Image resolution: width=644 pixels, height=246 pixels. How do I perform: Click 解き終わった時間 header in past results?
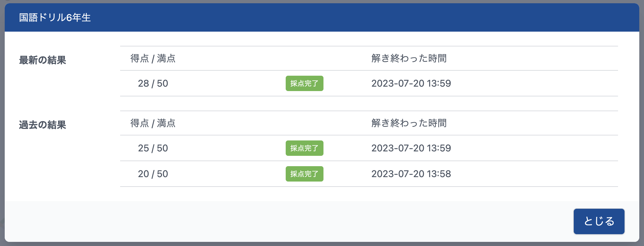(x=409, y=123)
